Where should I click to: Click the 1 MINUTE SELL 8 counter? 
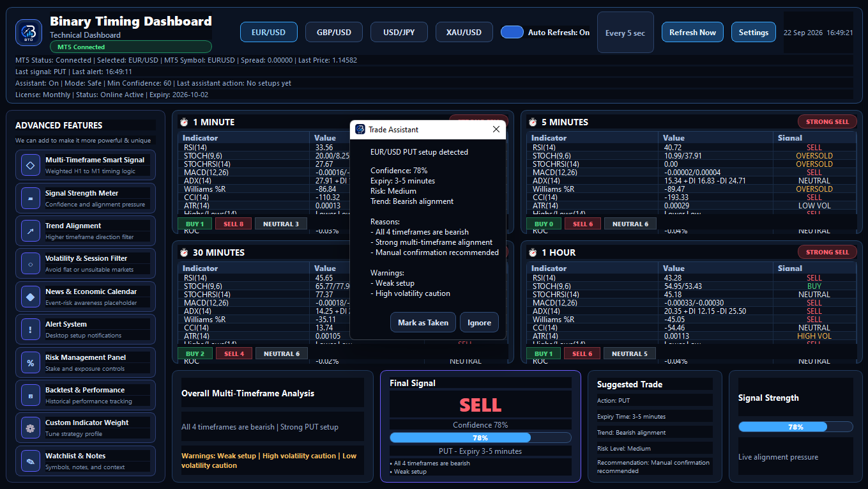(x=234, y=224)
